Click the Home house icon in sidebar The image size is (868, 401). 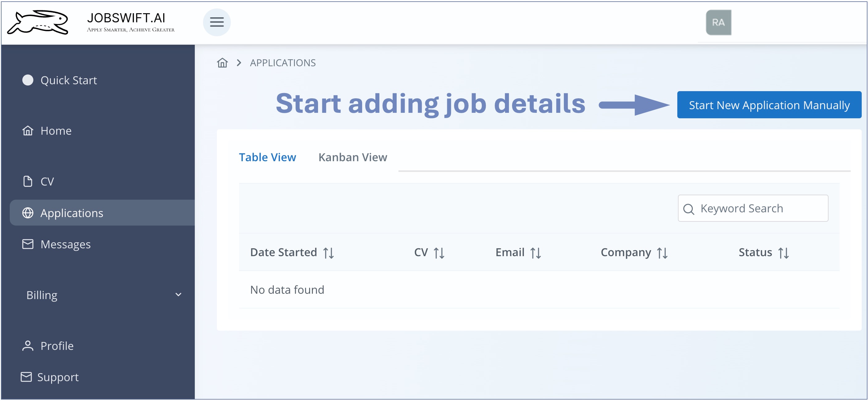tap(28, 131)
